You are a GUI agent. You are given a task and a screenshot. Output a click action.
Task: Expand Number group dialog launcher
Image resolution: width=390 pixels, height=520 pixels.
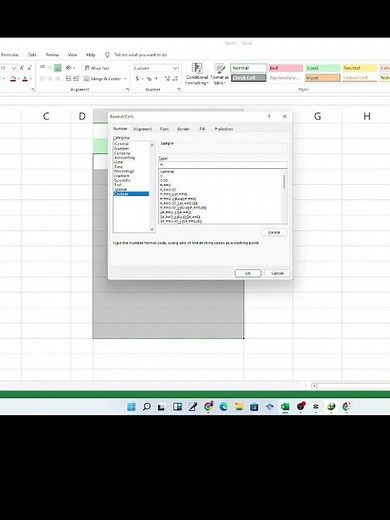pyautogui.click(x=179, y=89)
